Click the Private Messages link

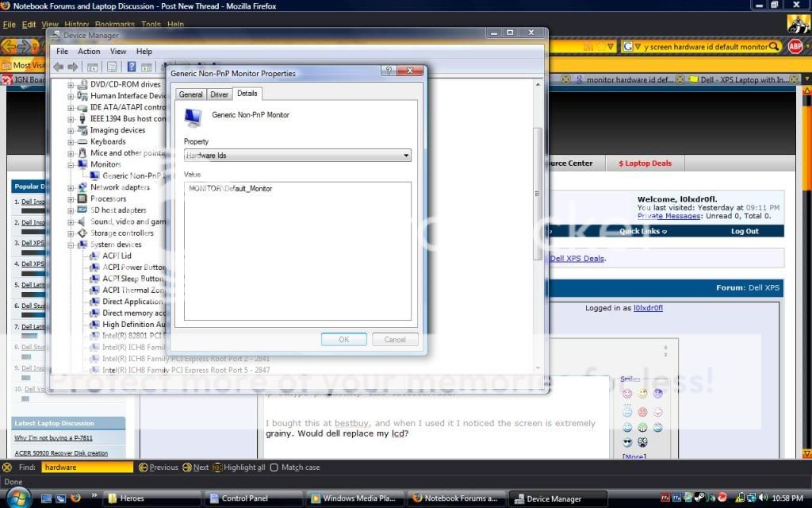tap(668, 216)
